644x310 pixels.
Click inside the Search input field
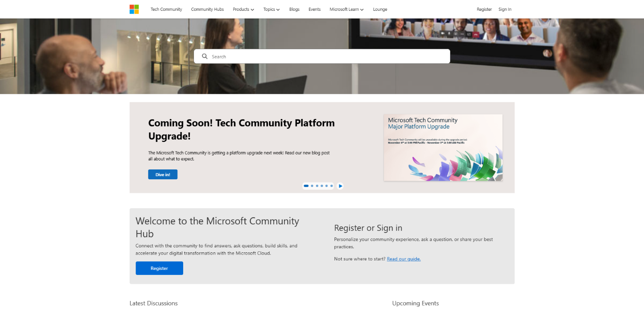coord(322,56)
